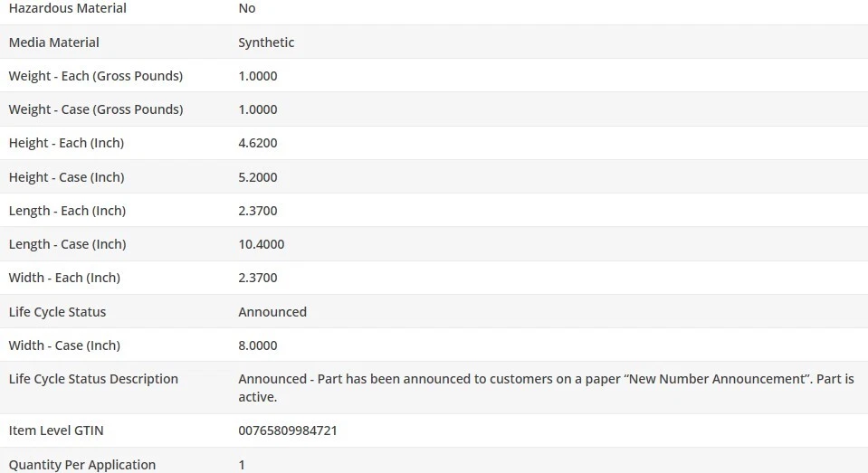Select the 5.2000 height case value
Screen dimensions: 868x473
tap(258, 177)
